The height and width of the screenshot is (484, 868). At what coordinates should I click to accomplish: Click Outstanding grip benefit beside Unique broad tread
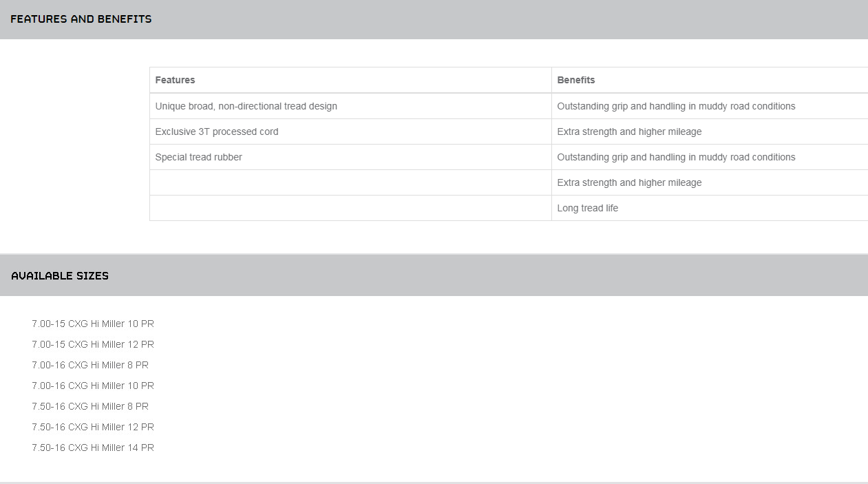point(676,106)
